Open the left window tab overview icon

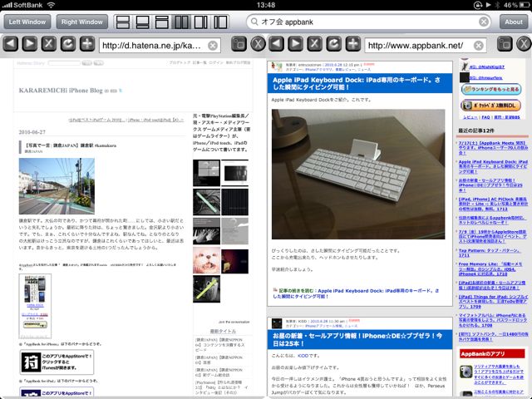pyautogui.click(x=239, y=44)
